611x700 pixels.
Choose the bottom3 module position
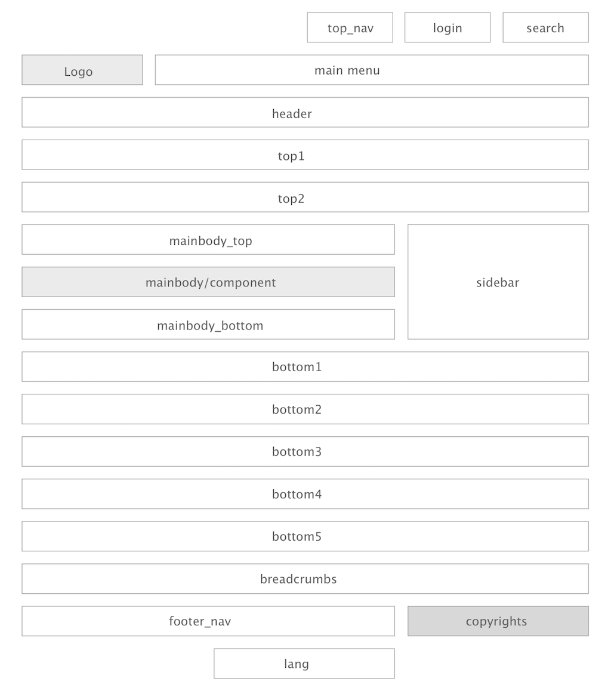pos(305,451)
